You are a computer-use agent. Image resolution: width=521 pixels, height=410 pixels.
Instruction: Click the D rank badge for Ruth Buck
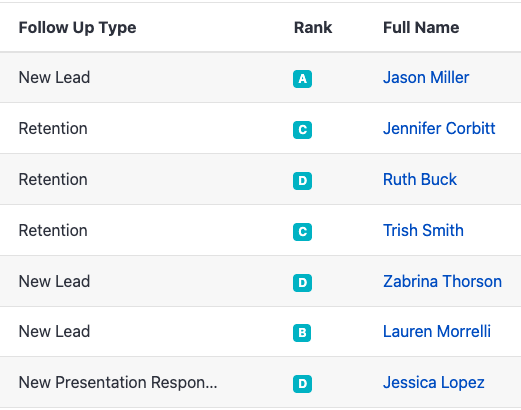tap(302, 181)
